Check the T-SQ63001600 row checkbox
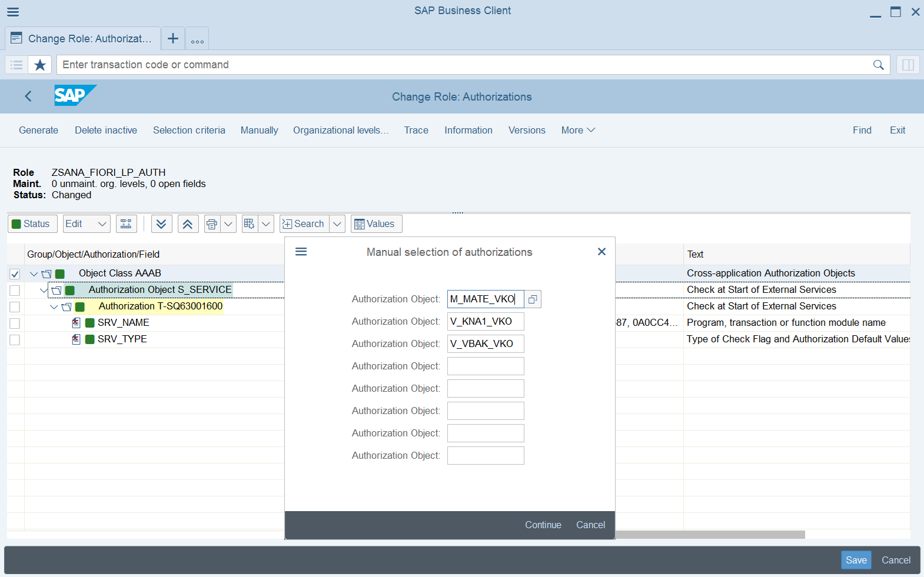 15,307
